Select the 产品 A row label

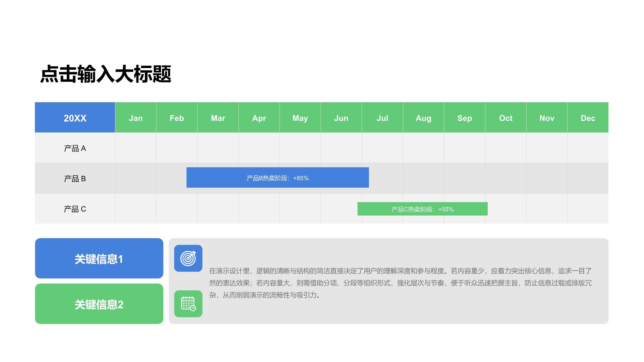tap(75, 148)
